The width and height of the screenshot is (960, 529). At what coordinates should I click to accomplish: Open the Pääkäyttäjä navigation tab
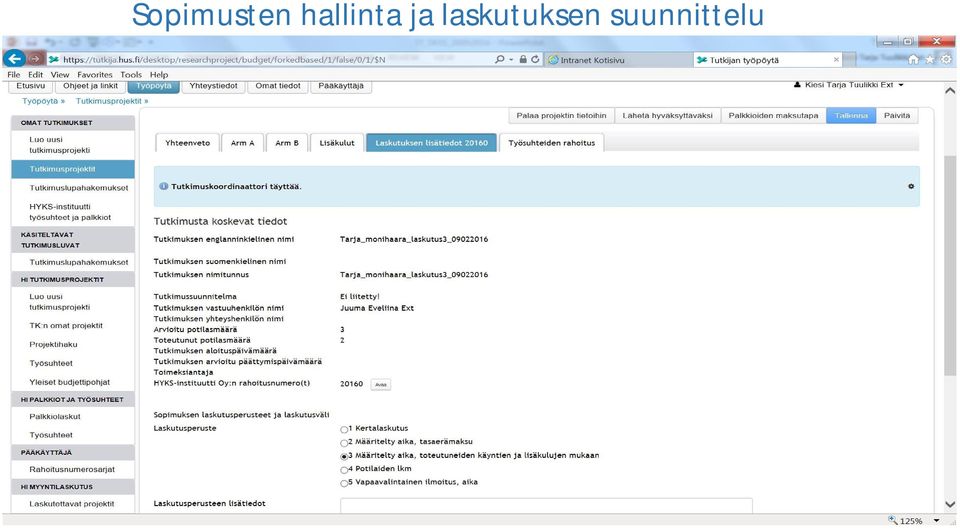341,86
